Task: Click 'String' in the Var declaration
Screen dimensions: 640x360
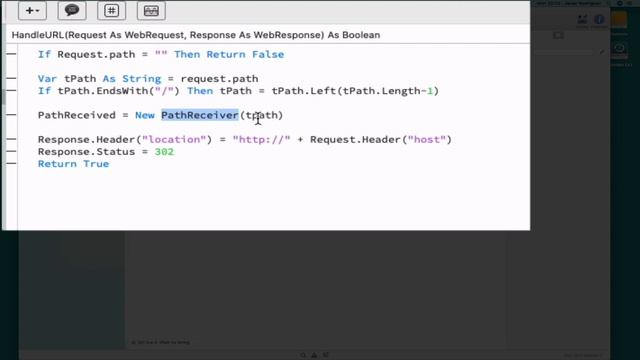Action: 142,79
